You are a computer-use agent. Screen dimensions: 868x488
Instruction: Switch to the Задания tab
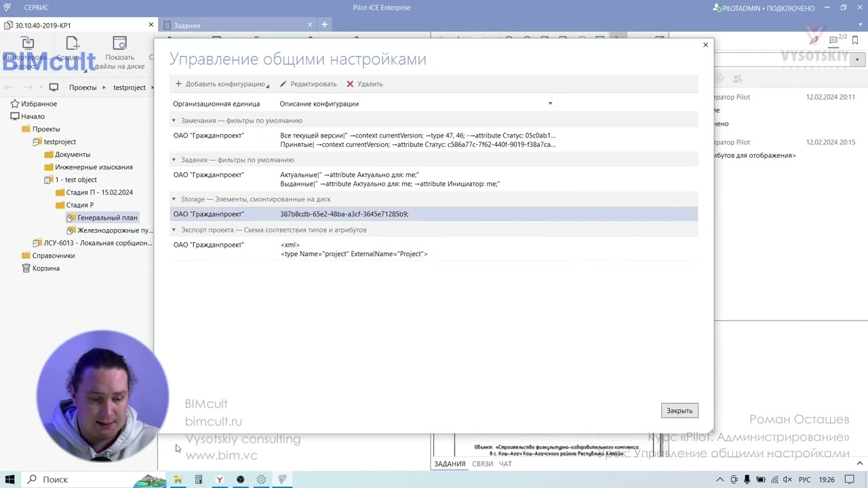click(186, 25)
